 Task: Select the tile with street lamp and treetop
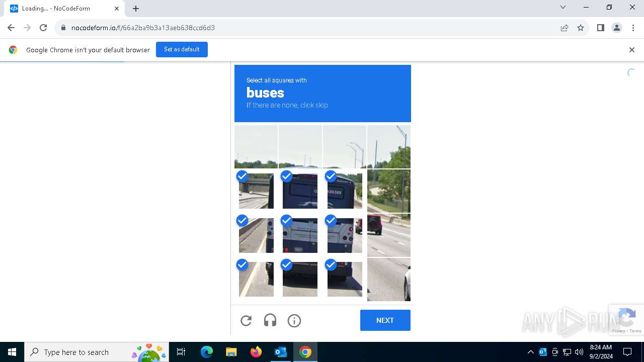point(389,147)
